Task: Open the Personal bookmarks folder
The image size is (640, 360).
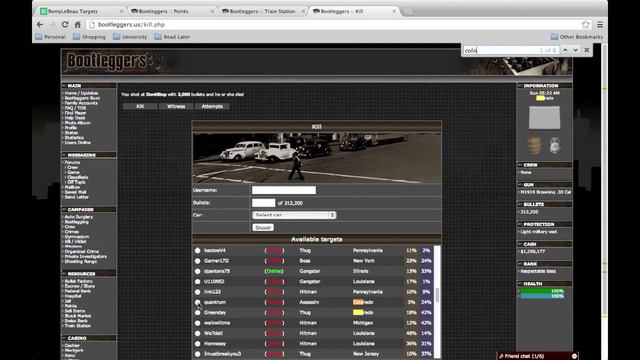Action: [x=50, y=37]
